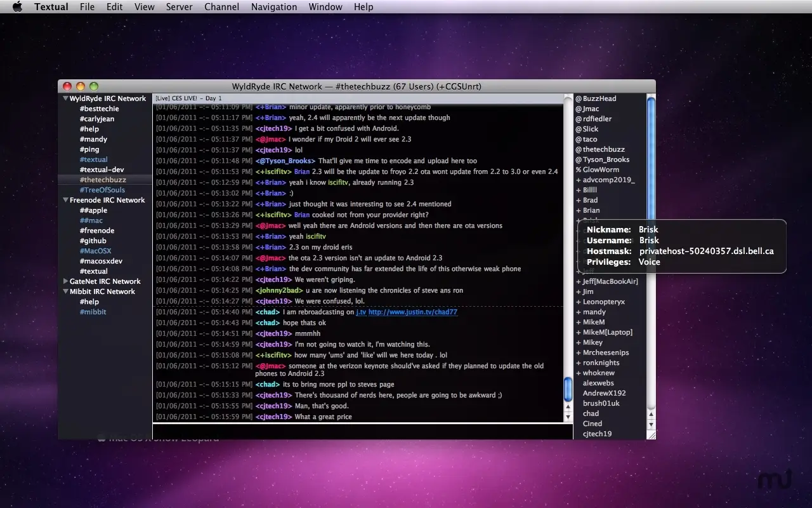Select the #mandy channel

pyautogui.click(x=93, y=139)
